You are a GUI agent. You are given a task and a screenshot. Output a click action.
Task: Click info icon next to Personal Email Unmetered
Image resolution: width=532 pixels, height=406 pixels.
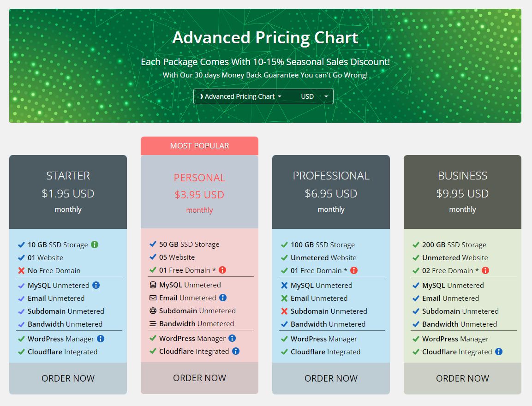[223, 298]
